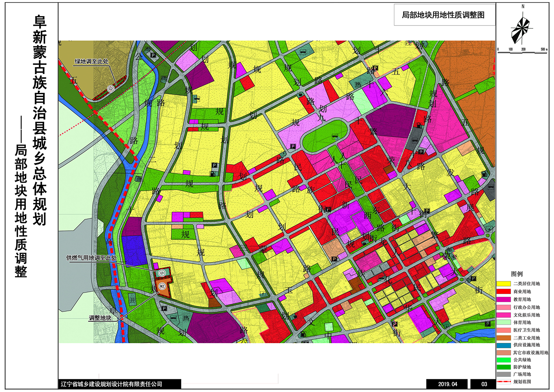Click the 井 well facility icon beside the river
The height and width of the screenshot is (392, 554).
pyautogui.click(x=133, y=300)
